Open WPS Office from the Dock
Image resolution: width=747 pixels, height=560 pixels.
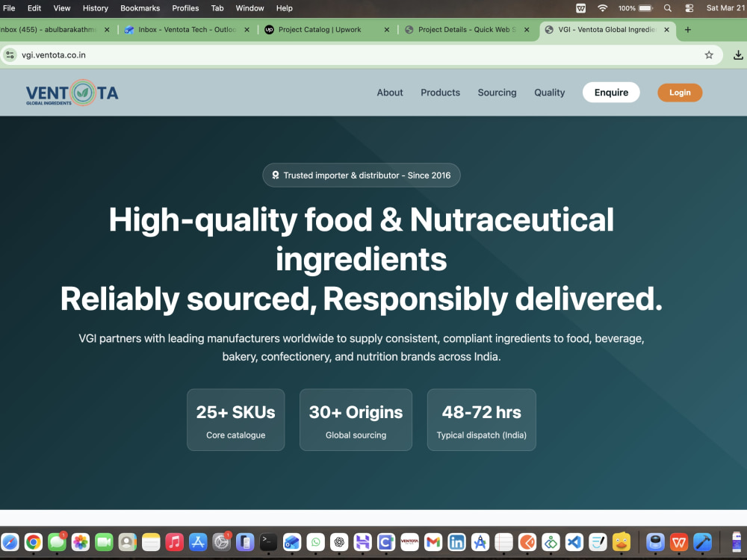[679, 542]
